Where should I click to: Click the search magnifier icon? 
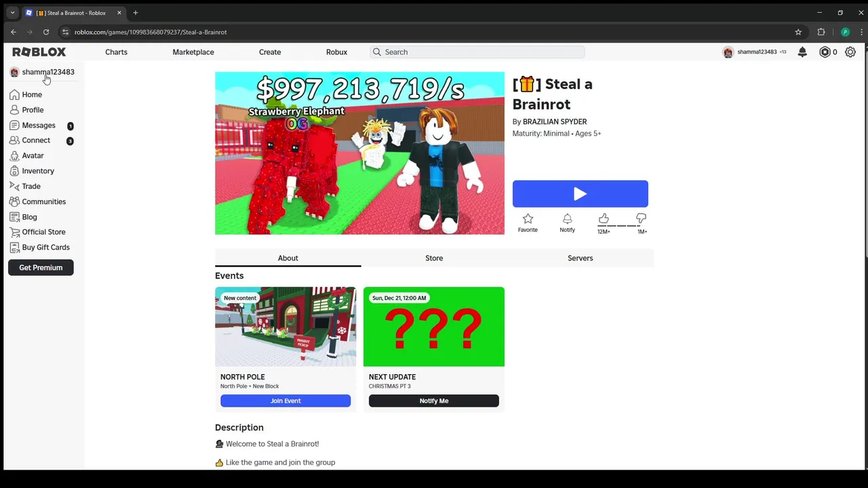coord(377,52)
